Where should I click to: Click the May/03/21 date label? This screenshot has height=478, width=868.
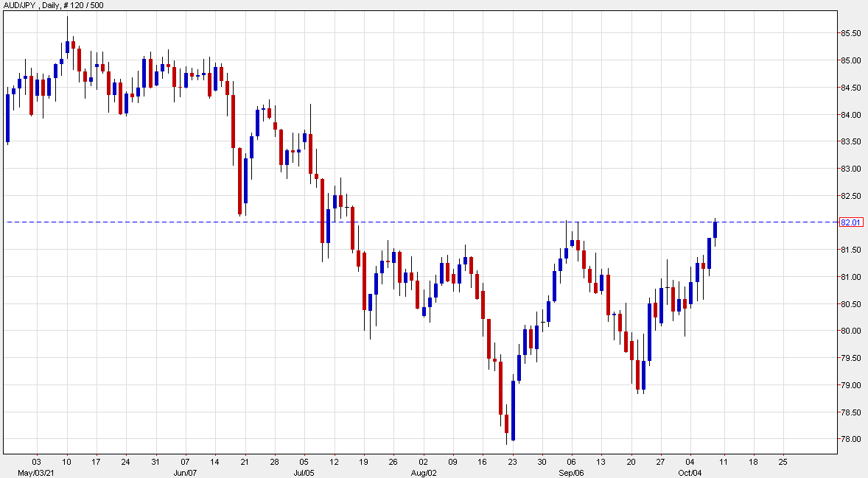35,472
